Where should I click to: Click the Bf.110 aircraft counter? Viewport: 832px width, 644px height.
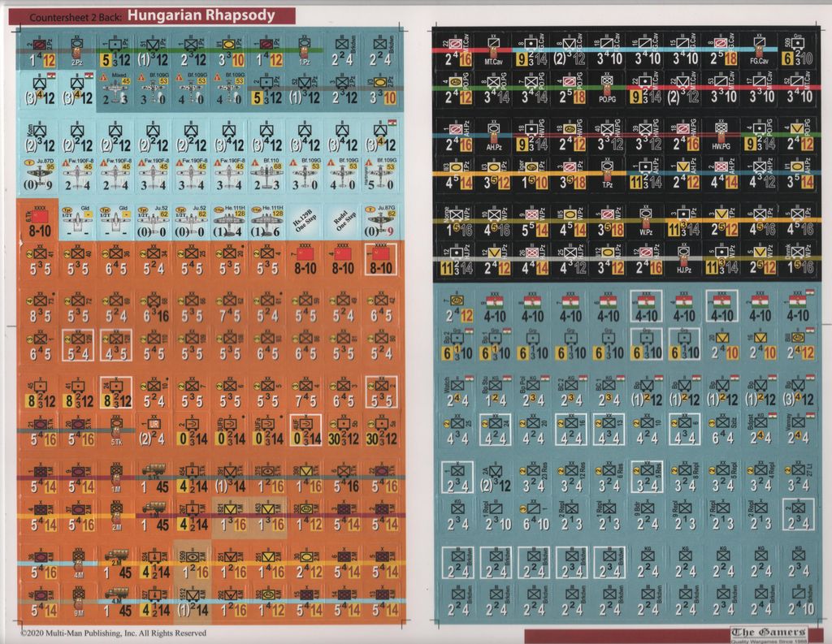pos(266,175)
